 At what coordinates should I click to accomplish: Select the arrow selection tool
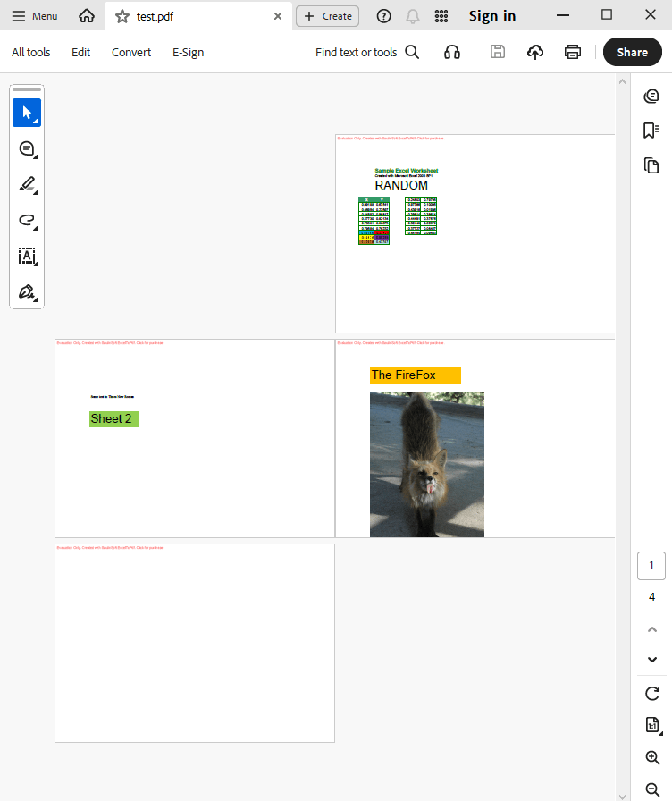(x=27, y=113)
